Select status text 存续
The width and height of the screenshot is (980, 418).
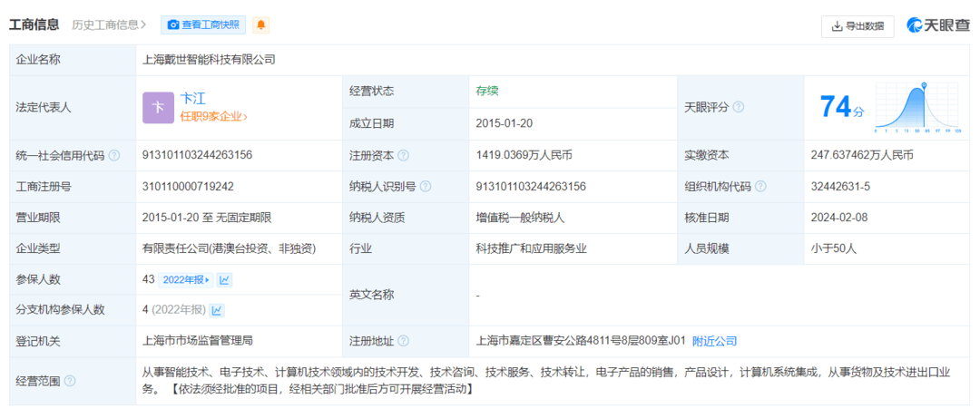[x=487, y=91]
